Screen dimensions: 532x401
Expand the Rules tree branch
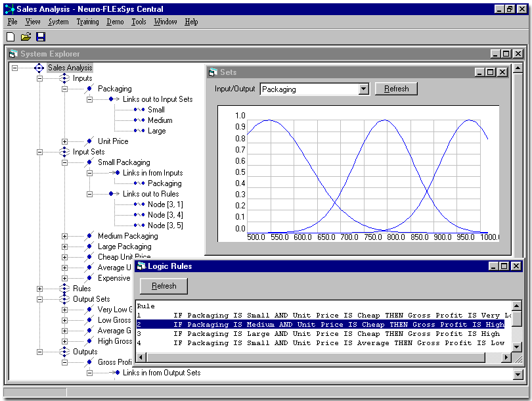39,288
